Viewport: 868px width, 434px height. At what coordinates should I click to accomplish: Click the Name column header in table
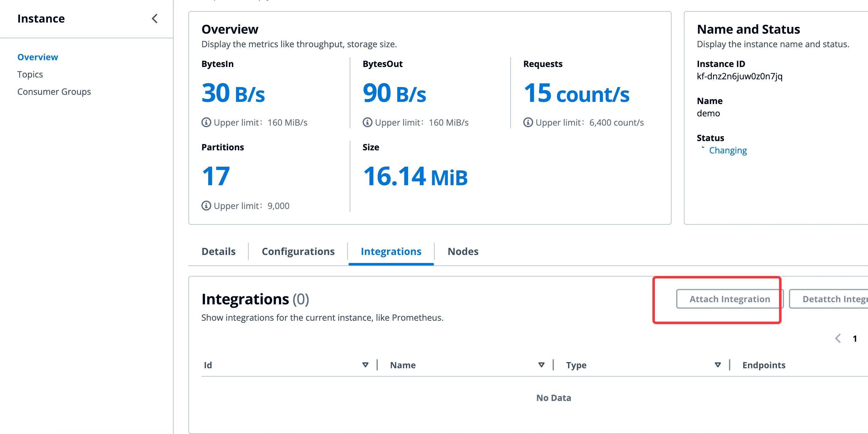tap(403, 365)
